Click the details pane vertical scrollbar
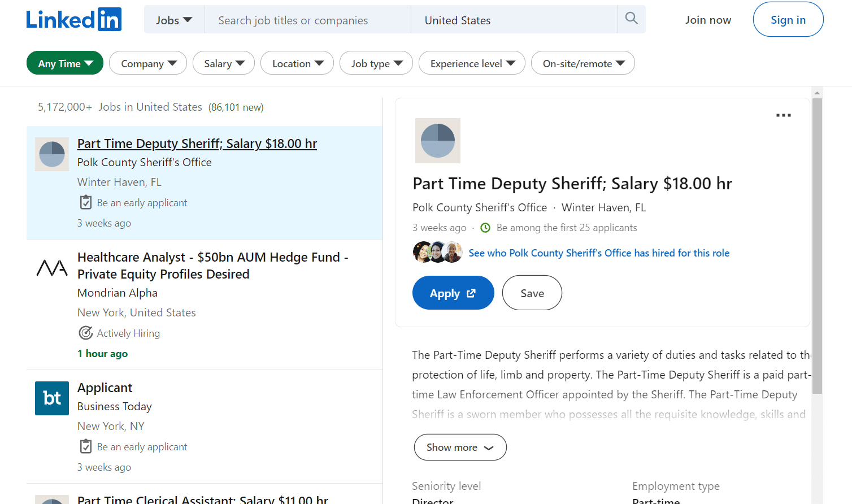The width and height of the screenshot is (852, 504). coord(817,246)
